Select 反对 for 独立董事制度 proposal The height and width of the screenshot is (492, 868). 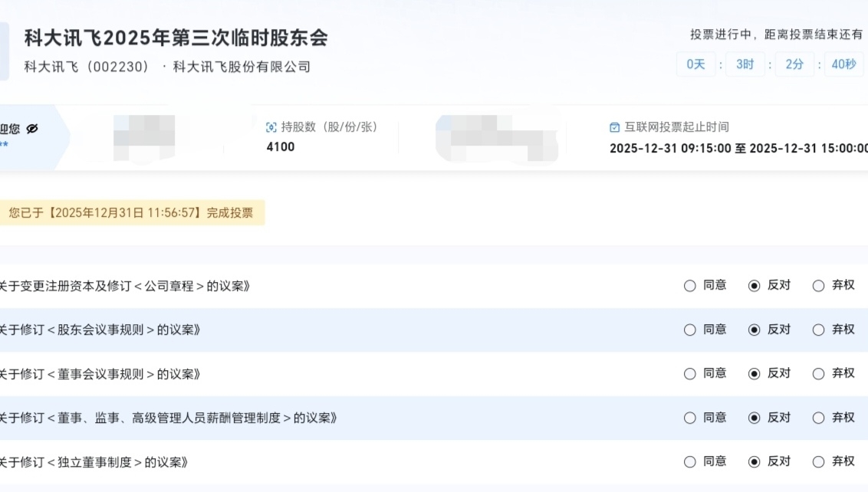tap(754, 461)
